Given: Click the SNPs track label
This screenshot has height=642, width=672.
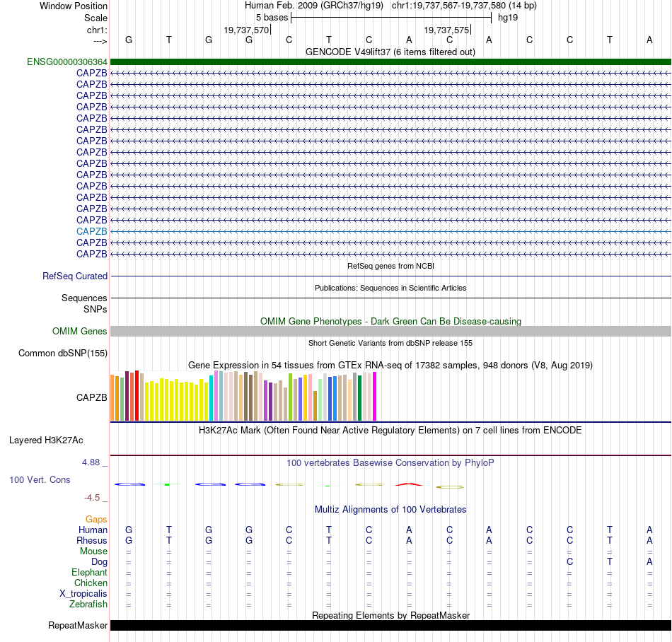Looking at the screenshot, I should (95, 309).
